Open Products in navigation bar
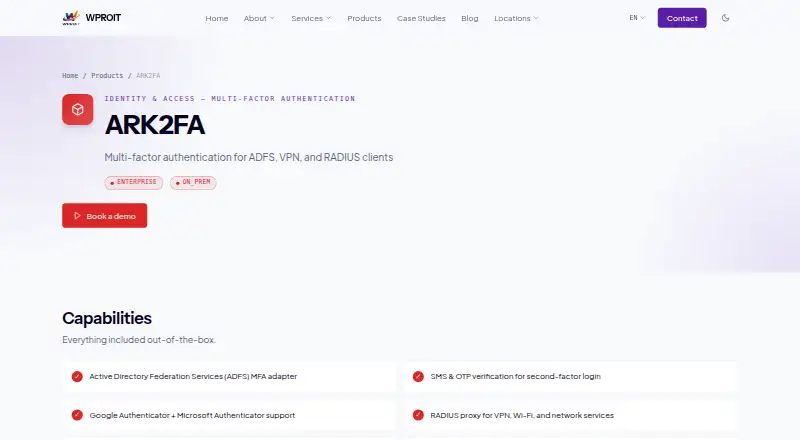 [364, 18]
